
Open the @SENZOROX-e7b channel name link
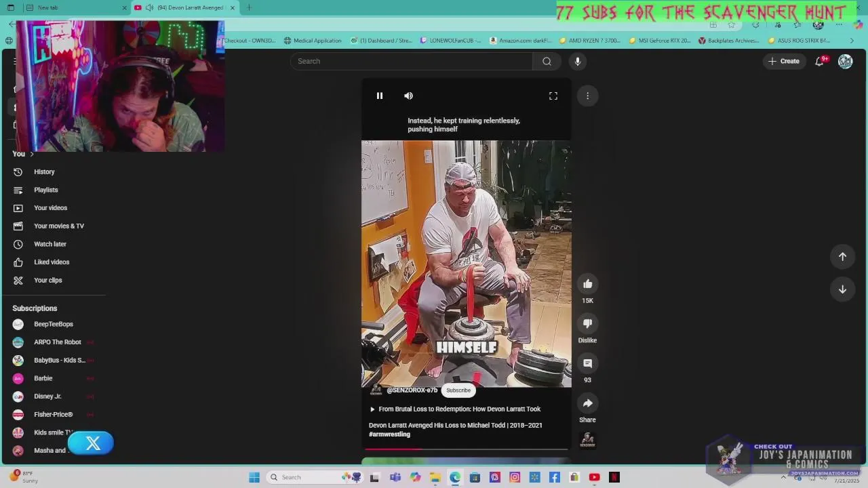tap(412, 390)
